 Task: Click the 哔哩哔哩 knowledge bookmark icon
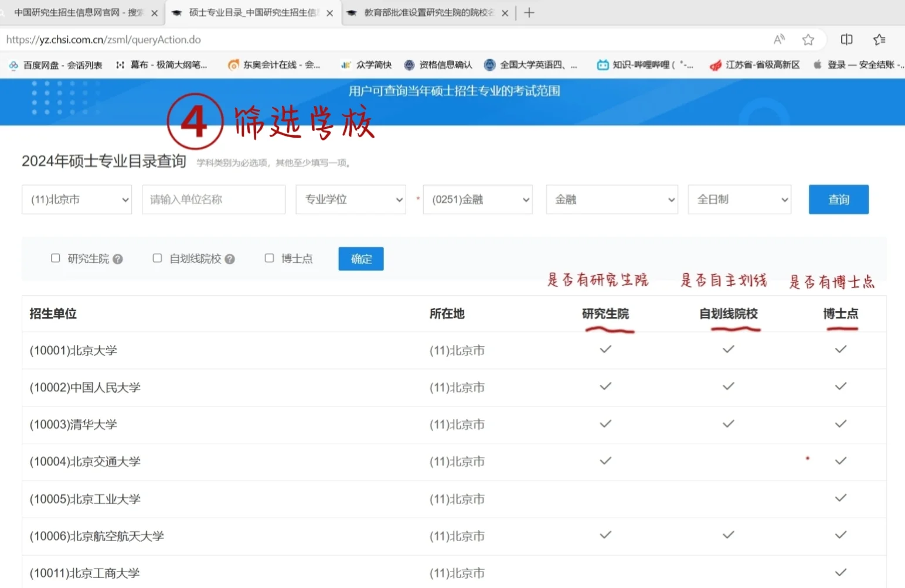[602, 65]
